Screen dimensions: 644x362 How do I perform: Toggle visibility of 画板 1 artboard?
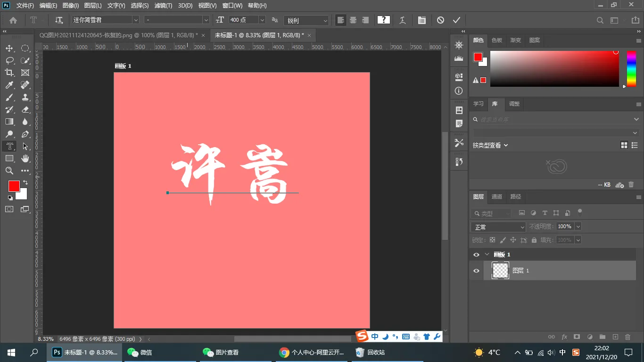(x=476, y=255)
